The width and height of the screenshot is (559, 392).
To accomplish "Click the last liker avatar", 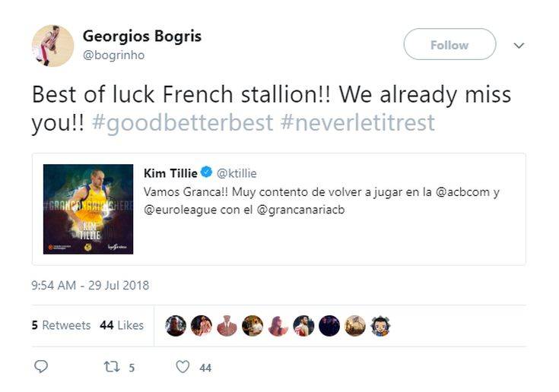I will [380, 326].
